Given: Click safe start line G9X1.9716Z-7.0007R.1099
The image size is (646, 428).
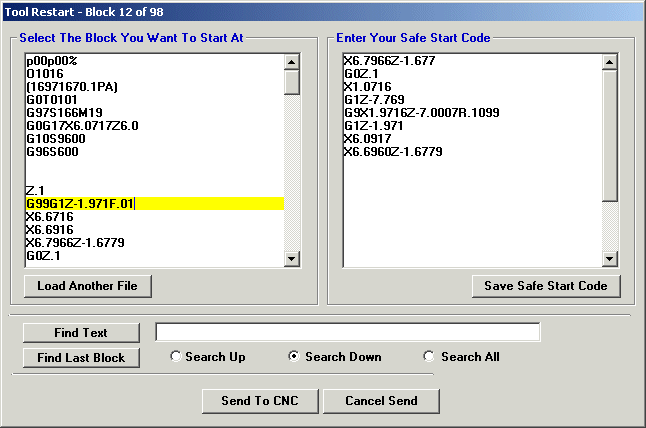Looking at the screenshot, I should (x=421, y=113).
